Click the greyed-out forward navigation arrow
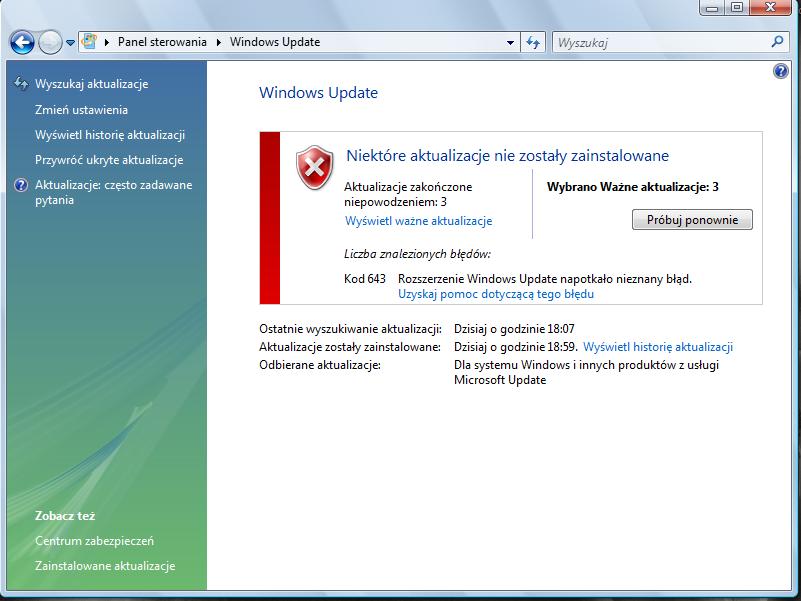The image size is (801, 601). point(50,43)
